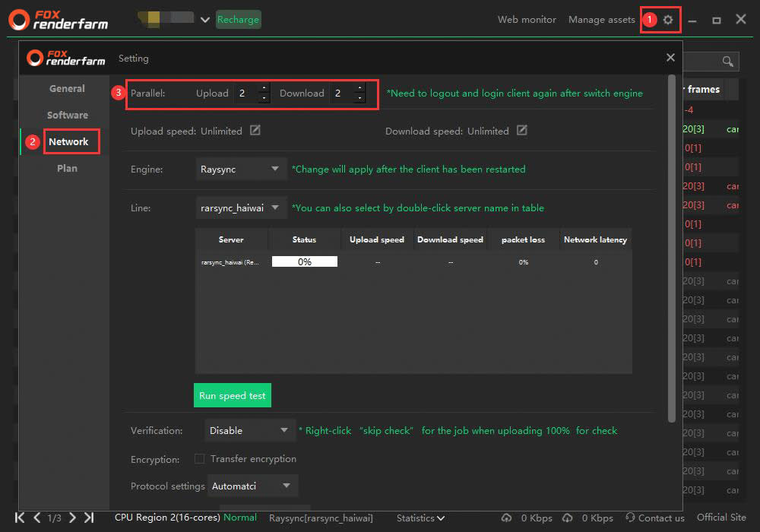760x532 pixels.
Task: Click the Server column header
Action: click(231, 239)
